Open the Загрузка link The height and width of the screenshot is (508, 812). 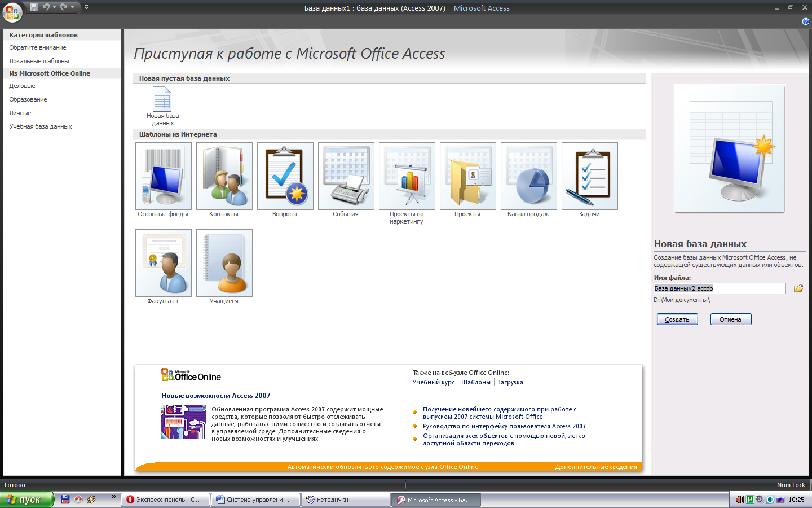pos(510,382)
